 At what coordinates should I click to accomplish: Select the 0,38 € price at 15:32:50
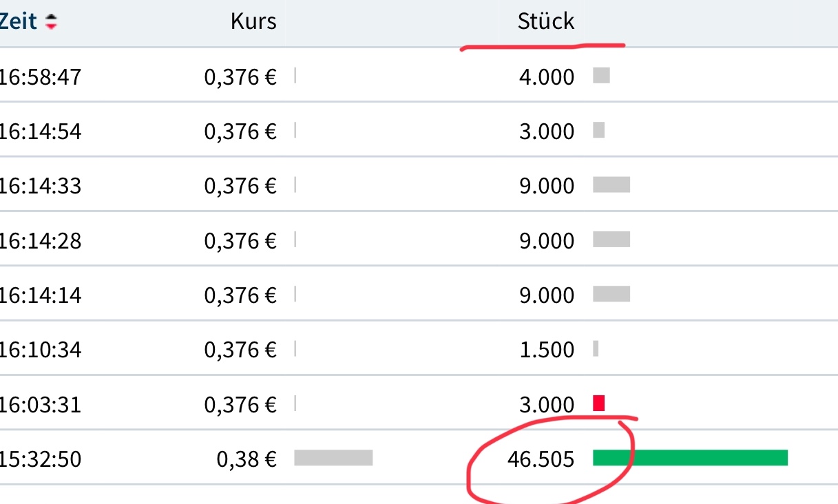pyautogui.click(x=247, y=459)
